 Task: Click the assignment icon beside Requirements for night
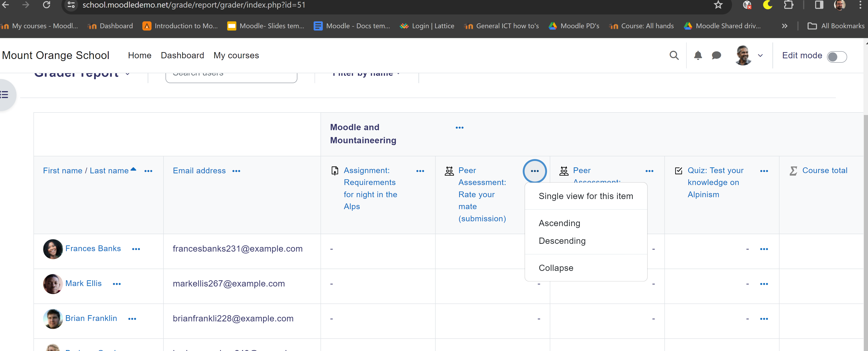(334, 171)
